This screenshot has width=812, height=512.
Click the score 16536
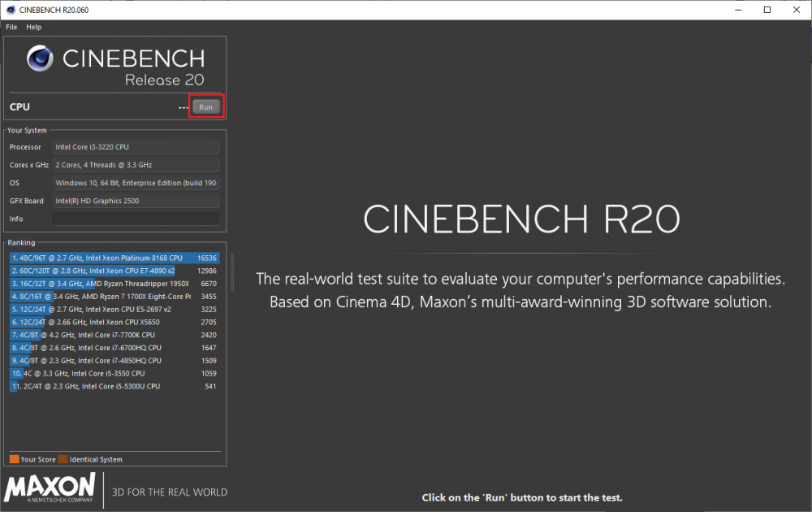207,258
